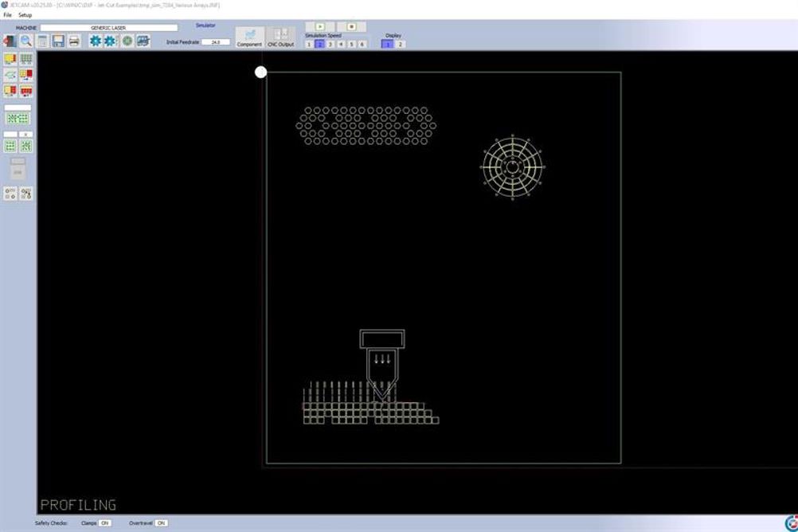Select Display mode 2
The height and width of the screenshot is (532, 798).
(x=400, y=45)
